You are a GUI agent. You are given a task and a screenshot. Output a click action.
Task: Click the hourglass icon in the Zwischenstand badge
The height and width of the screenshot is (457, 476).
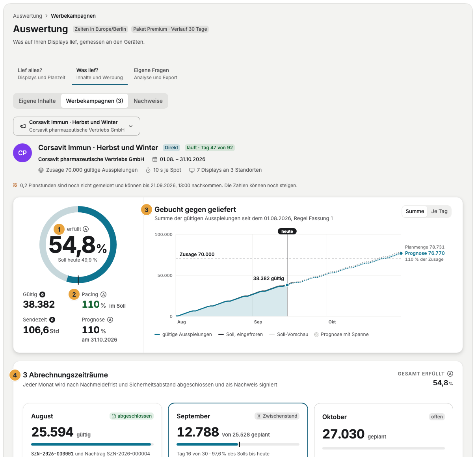tap(259, 416)
